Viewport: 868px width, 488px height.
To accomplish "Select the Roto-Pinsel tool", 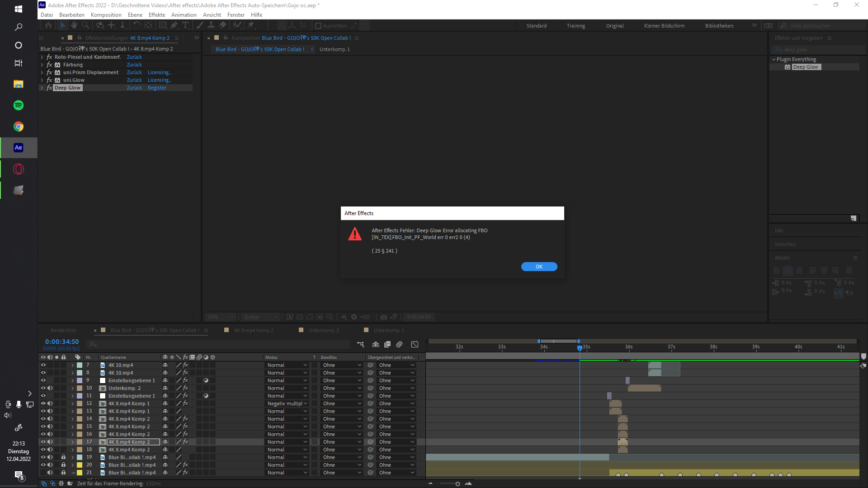I will (237, 25).
